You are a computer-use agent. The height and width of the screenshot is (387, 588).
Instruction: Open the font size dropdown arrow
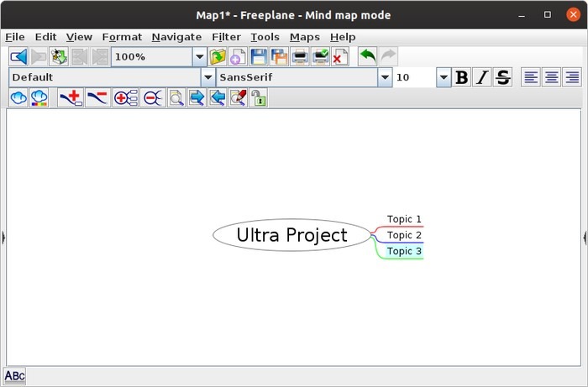pyautogui.click(x=444, y=77)
